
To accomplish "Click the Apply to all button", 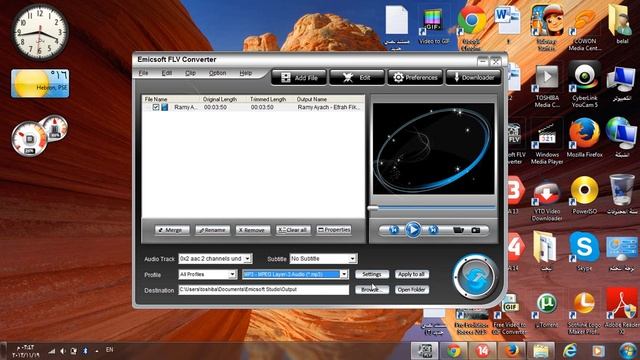I will coord(411,274).
